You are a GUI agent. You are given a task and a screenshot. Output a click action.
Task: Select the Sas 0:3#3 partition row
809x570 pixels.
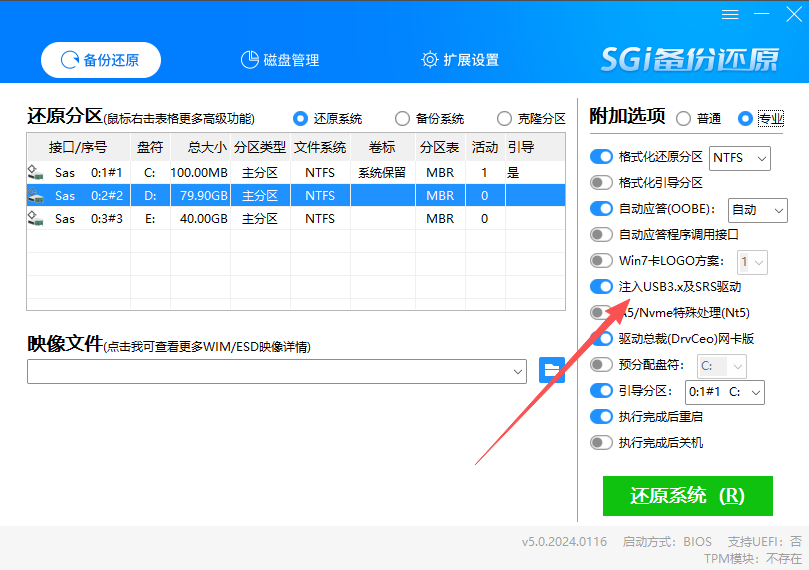click(296, 219)
